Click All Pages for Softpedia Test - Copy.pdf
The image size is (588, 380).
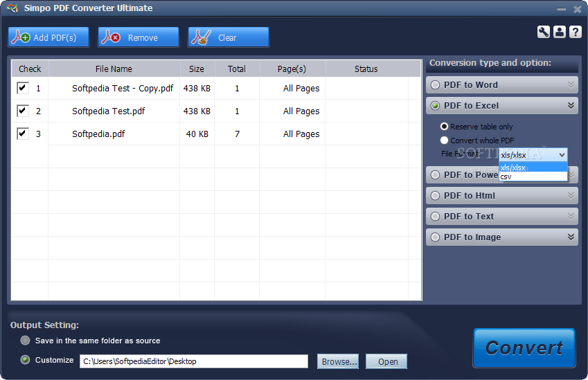pos(301,88)
